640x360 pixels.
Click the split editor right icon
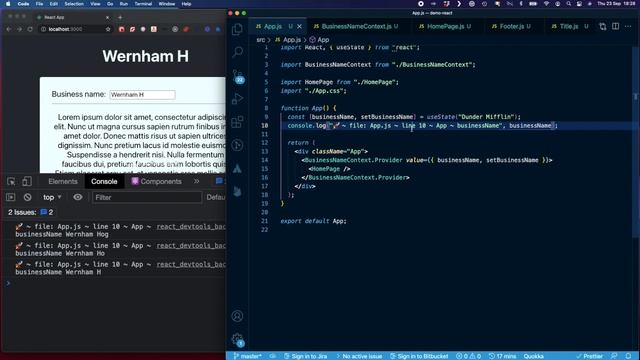(x=616, y=26)
